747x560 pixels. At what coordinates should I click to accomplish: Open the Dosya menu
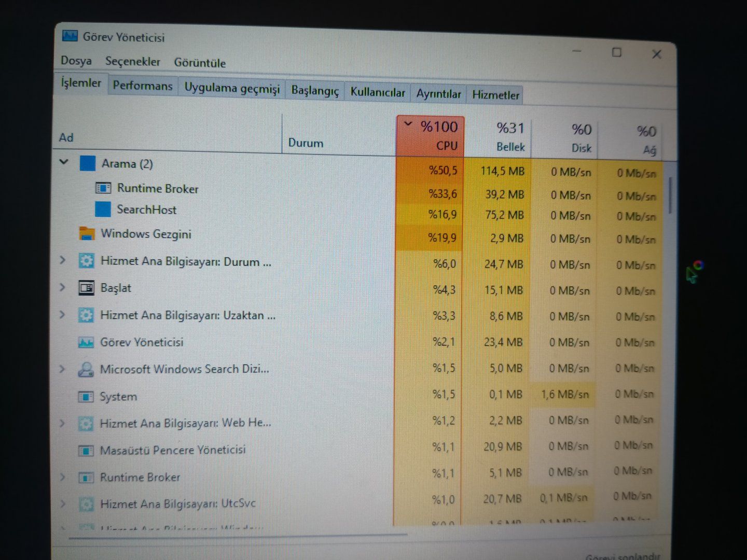[x=76, y=61]
